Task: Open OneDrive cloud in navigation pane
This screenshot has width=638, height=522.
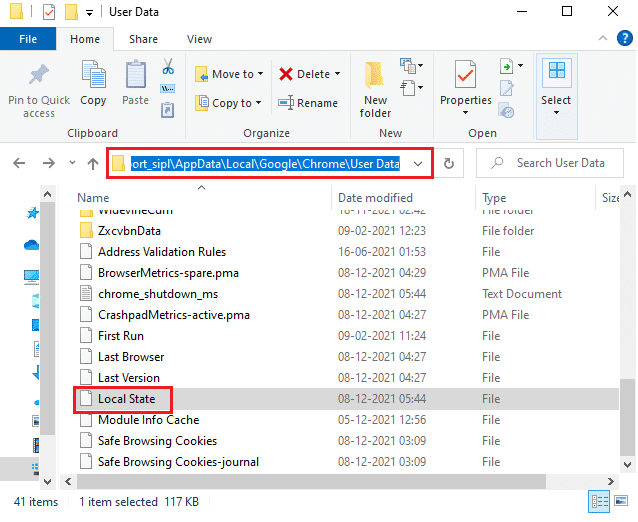Action: (31, 245)
